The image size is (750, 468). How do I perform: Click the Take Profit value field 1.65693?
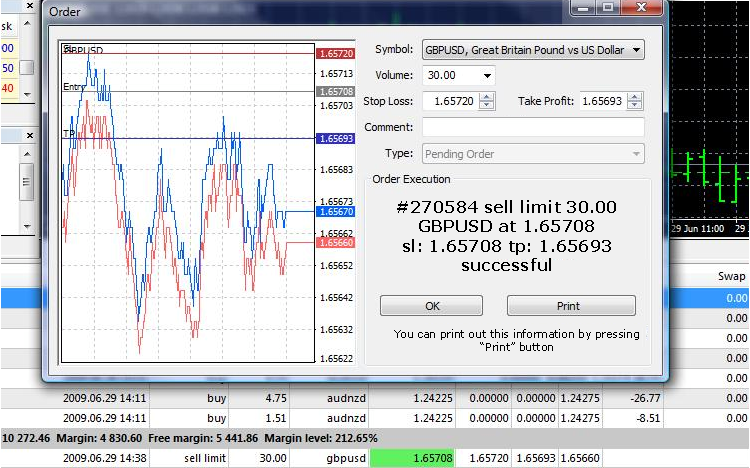coord(603,101)
